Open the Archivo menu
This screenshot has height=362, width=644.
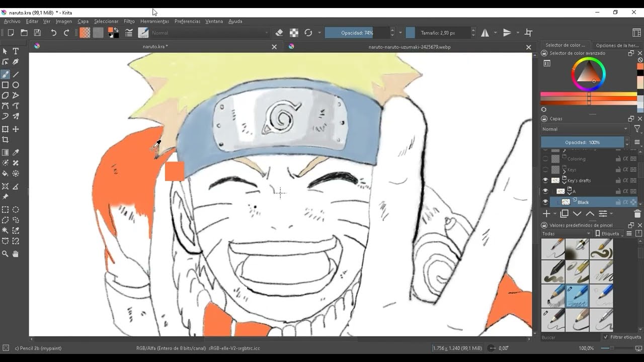point(12,22)
